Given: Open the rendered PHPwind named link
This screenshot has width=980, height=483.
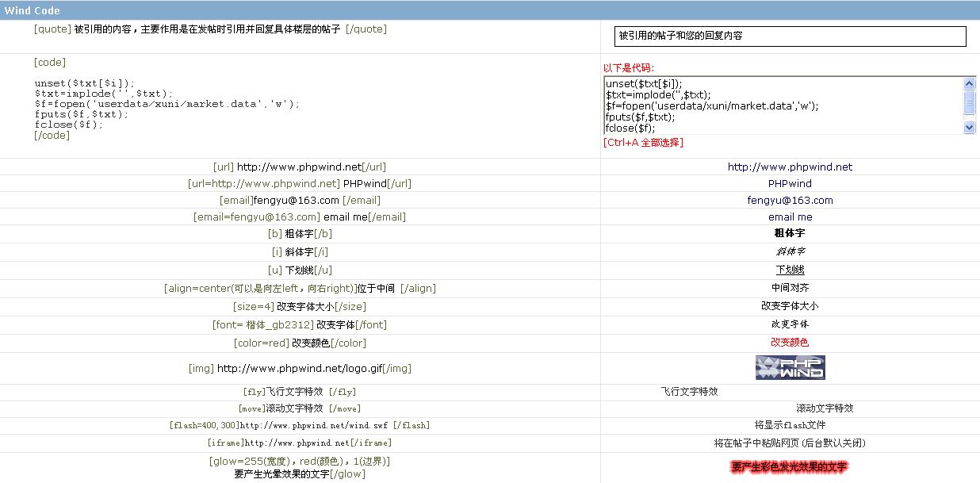Looking at the screenshot, I should pos(790,184).
